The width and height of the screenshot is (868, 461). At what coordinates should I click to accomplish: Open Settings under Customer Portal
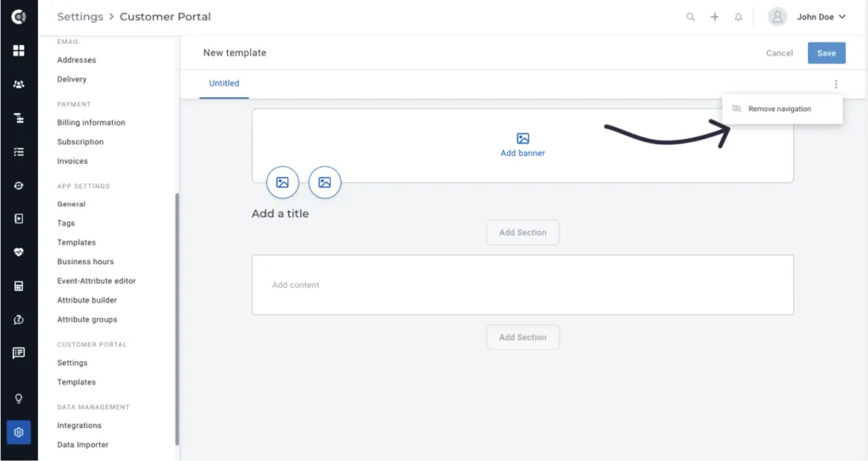point(73,363)
